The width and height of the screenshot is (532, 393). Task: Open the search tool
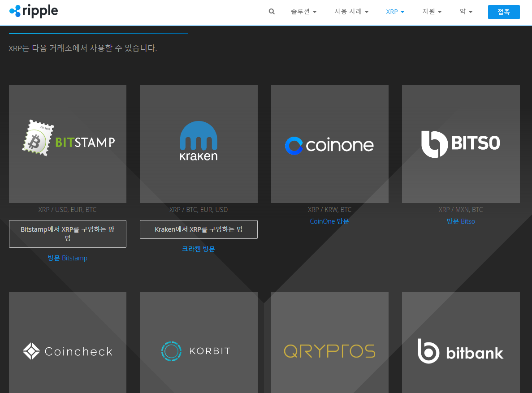[272, 12]
